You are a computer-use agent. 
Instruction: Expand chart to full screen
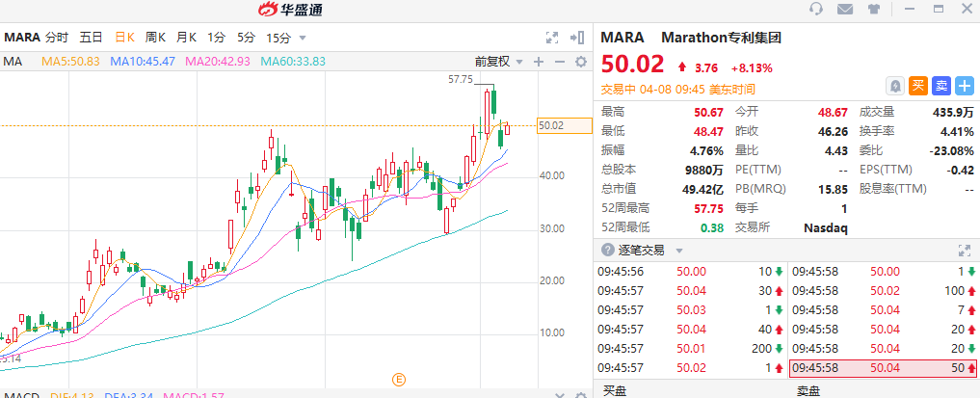(552, 38)
